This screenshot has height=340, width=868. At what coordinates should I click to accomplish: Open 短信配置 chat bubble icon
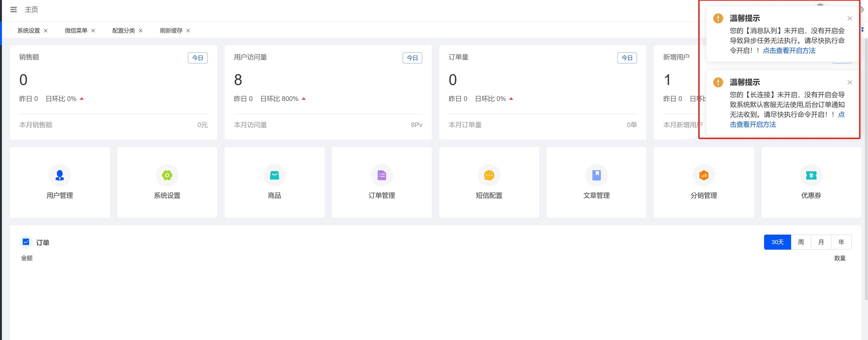489,175
